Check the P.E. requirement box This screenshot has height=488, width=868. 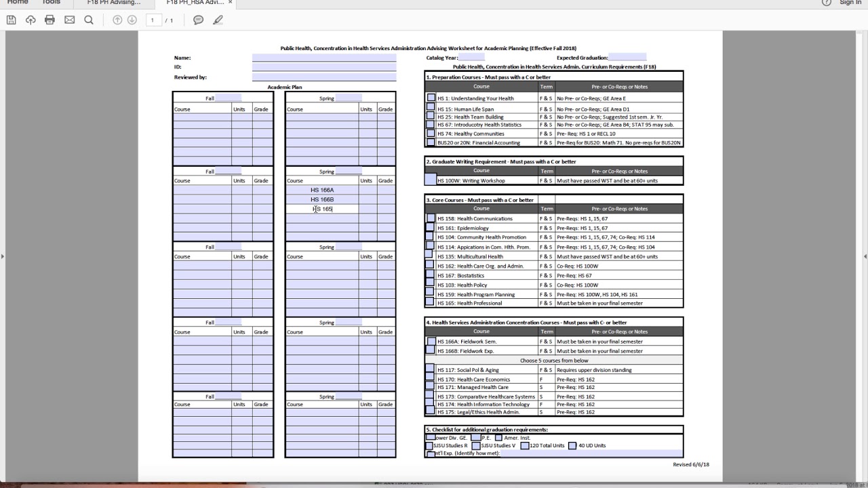point(476,437)
